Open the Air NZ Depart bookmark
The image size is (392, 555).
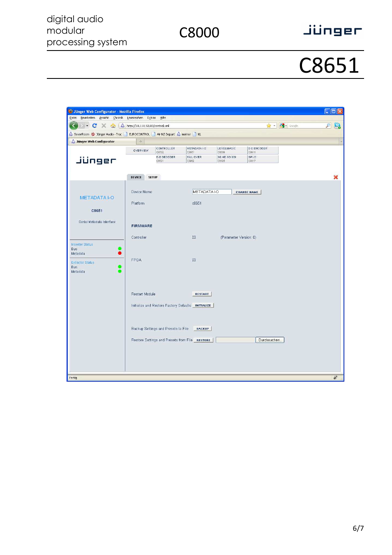coord(163,134)
